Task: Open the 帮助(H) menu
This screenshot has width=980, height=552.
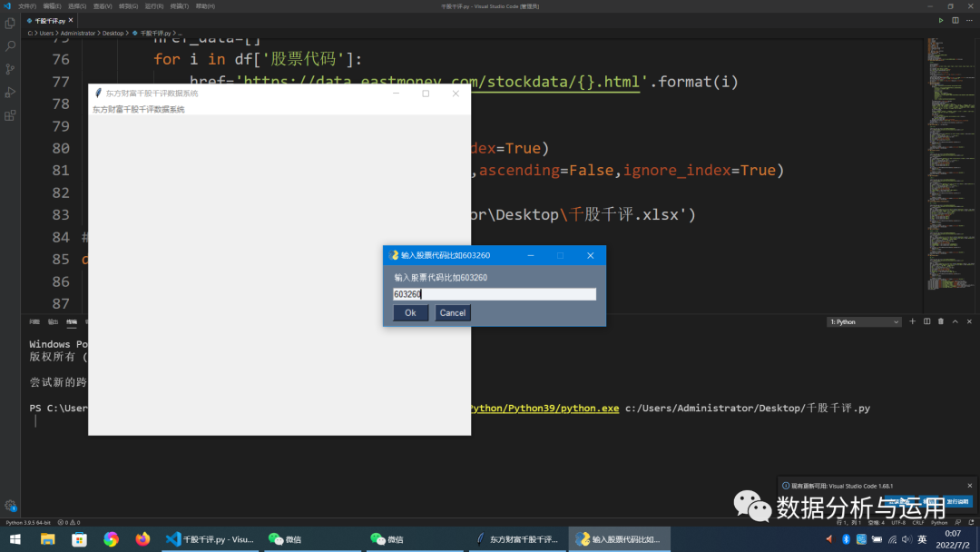Action: tap(205, 6)
